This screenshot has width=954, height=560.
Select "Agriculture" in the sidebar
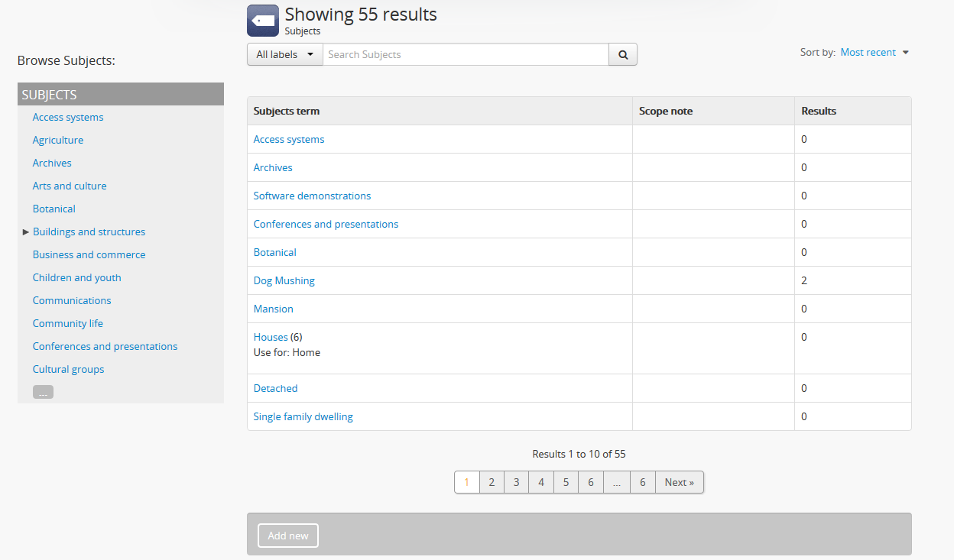58,140
